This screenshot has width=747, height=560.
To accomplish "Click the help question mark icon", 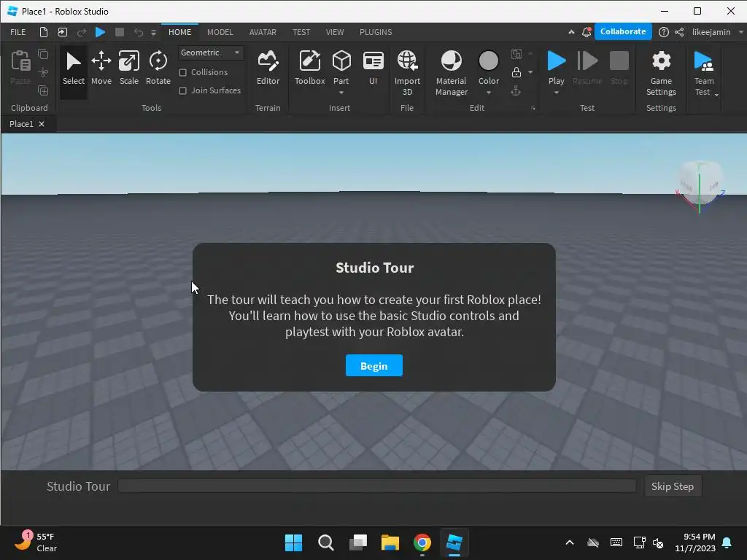I will pos(663,32).
